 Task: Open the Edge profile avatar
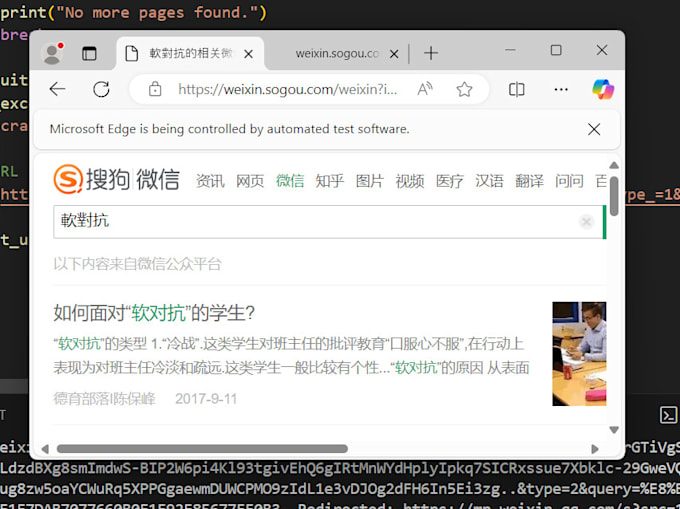(x=52, y=54)
